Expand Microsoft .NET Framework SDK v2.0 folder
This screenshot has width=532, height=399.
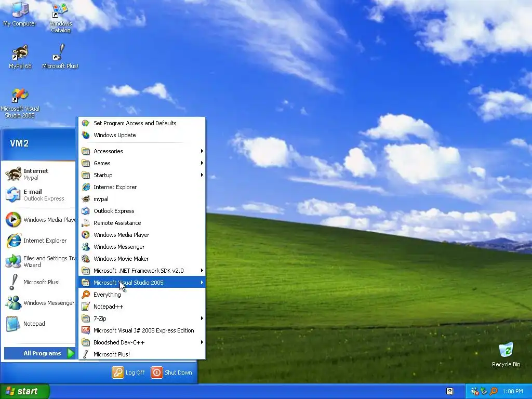[142, 270]
